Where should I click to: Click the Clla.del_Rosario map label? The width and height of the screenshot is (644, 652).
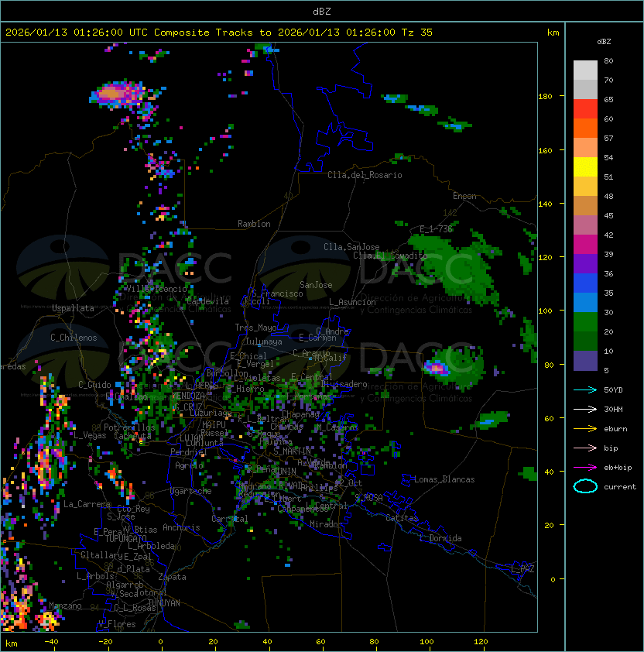tap(365, 175)
